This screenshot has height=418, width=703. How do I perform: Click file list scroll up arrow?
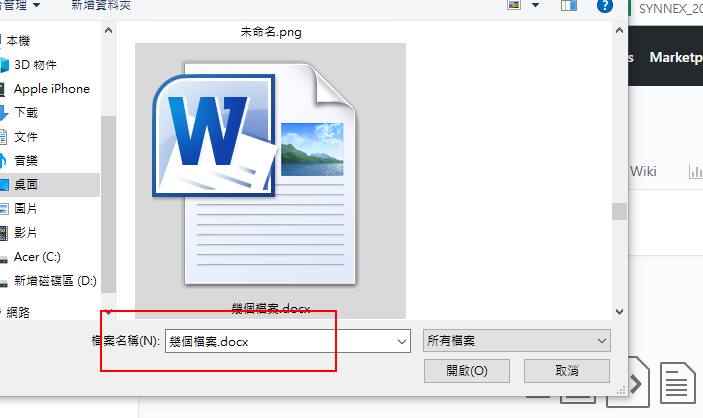(x=620, y=30)
